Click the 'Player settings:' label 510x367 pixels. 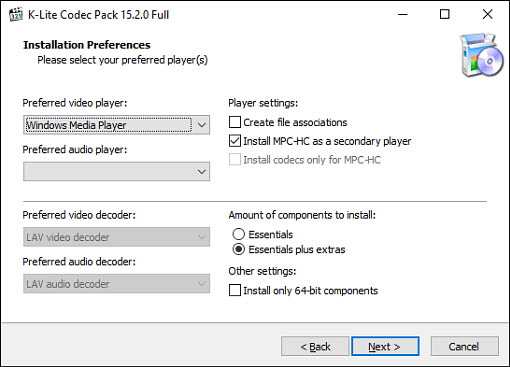[263, 103]
